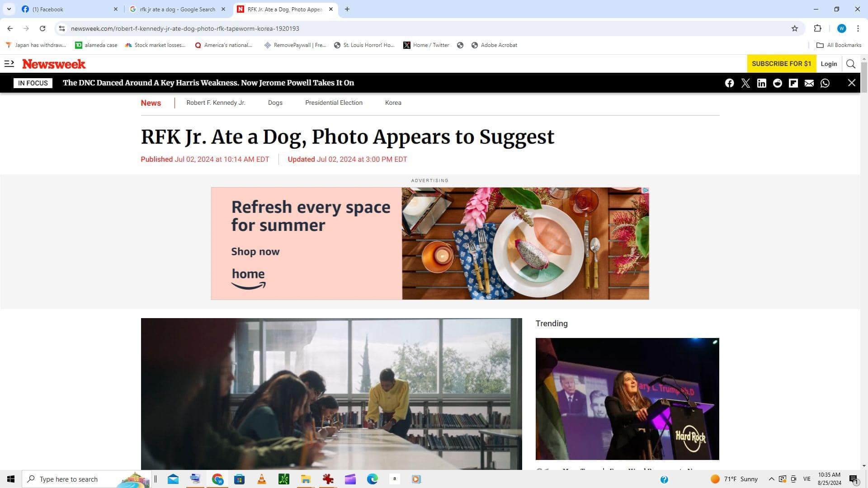Open the Login link
The height and width of the screenshot is (488, 868).
coord(829,64)
